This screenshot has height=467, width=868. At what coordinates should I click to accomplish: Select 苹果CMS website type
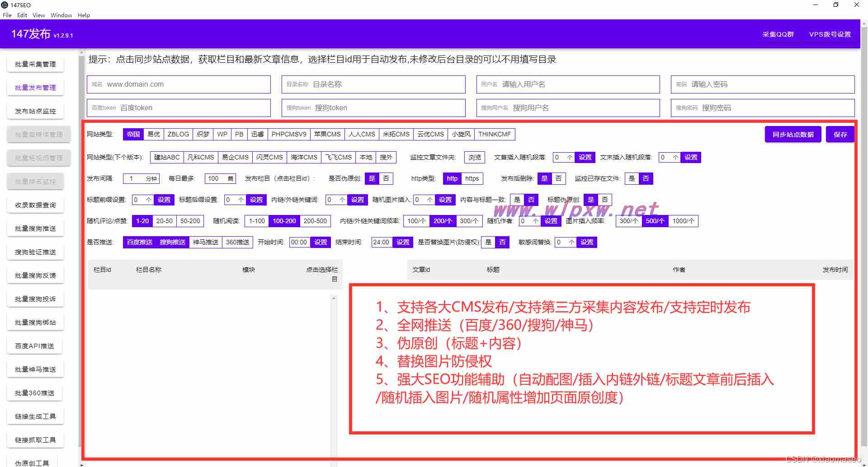327,134
